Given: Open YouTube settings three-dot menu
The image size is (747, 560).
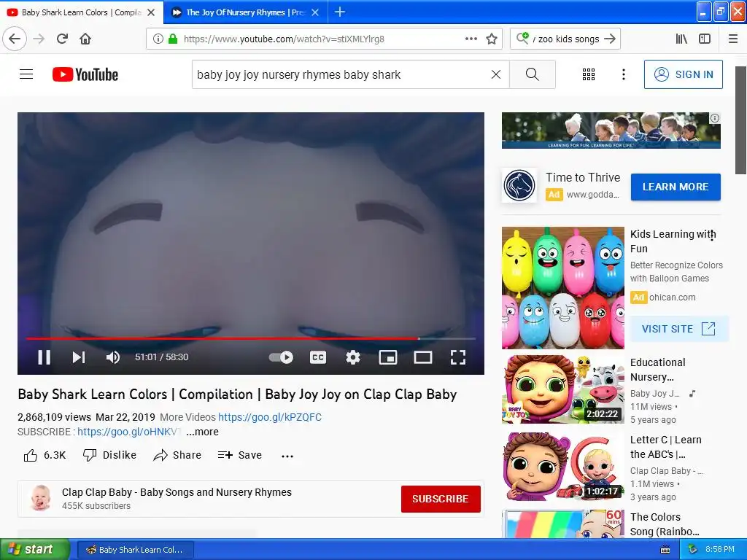Looking at the screenshot, I should coord(624,74).
